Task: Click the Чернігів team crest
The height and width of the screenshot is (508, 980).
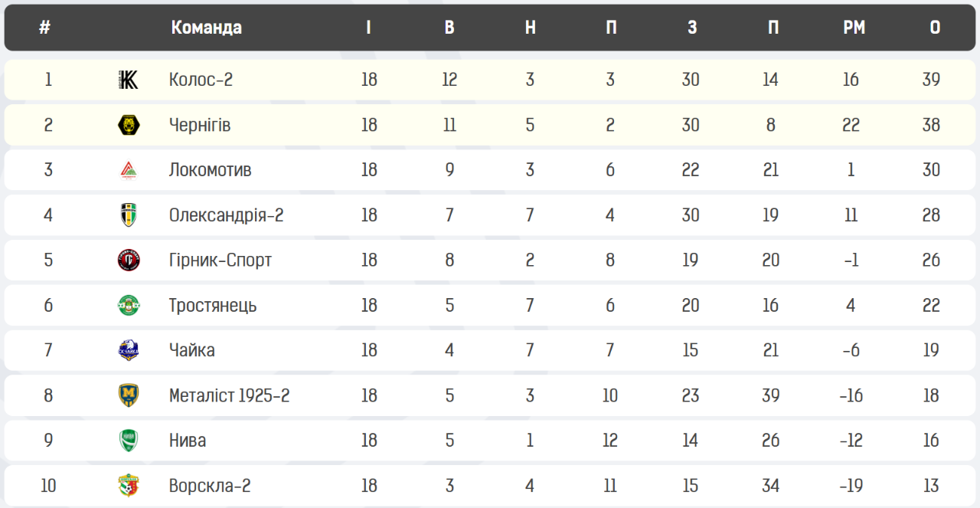Action: tap(129, 125)
